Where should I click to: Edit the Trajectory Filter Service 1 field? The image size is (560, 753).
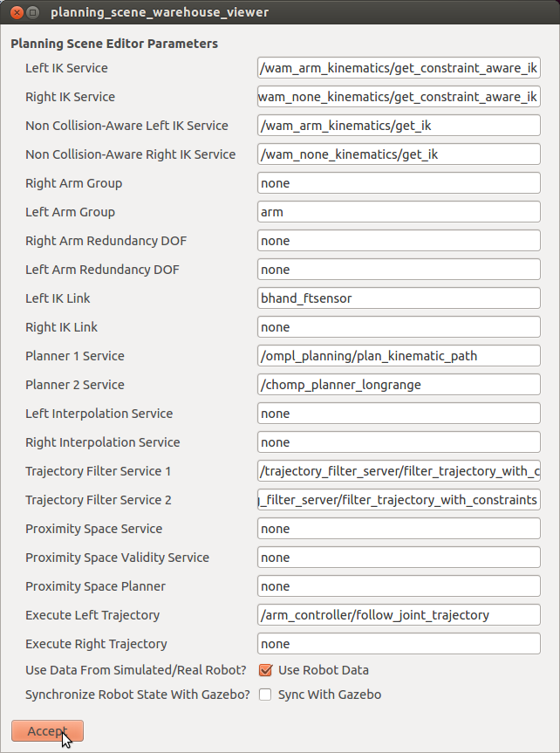[x=399, y=471]
